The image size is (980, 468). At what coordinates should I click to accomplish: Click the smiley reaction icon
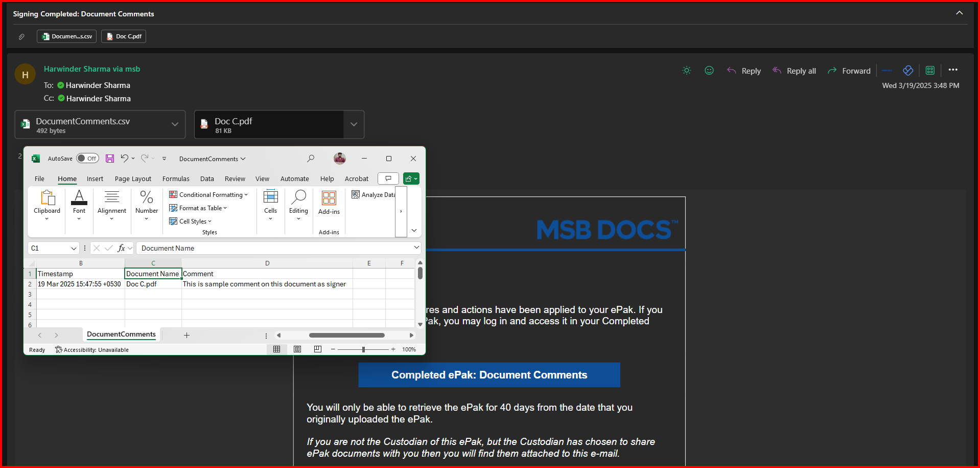coord(709,71)
